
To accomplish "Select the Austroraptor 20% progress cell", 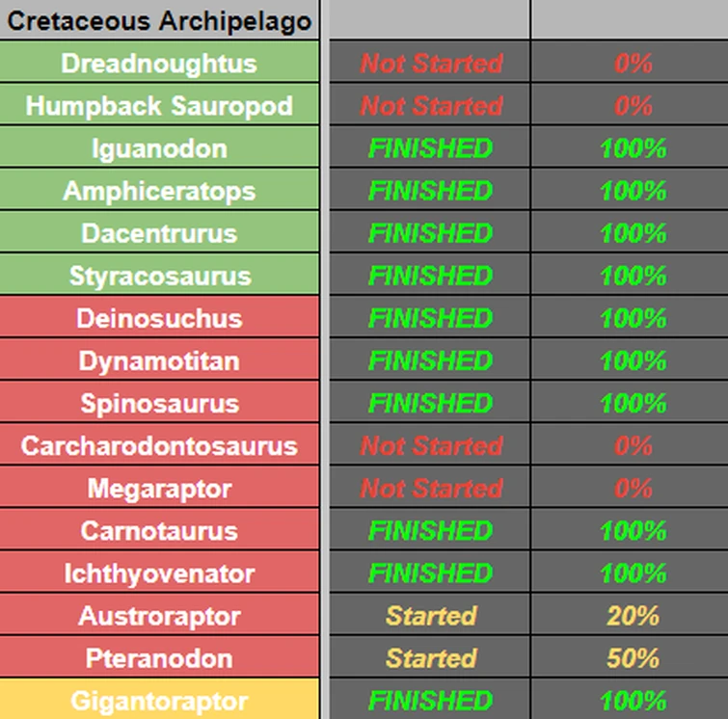I will (x=630, y=615).
